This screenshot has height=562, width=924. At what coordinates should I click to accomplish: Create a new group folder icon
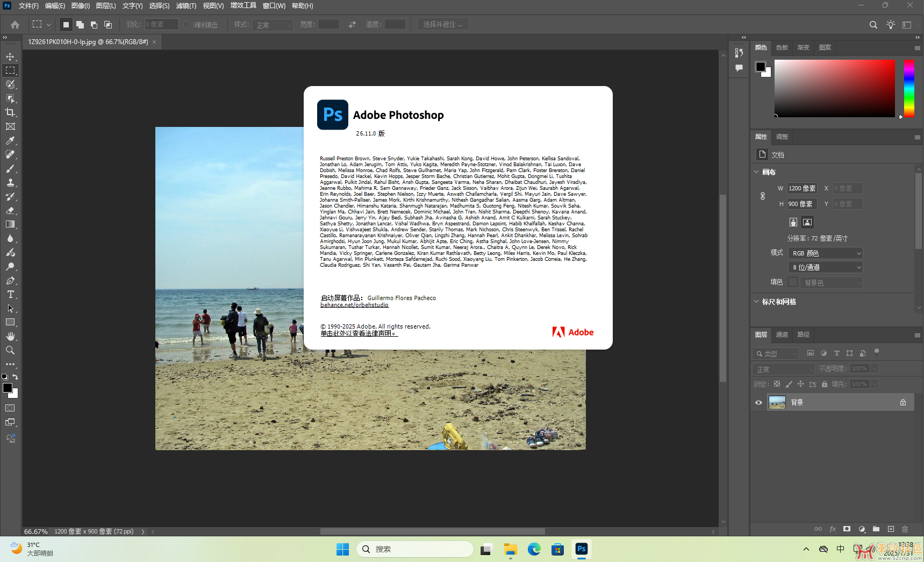pyautogui.click(x=876, y=529)
